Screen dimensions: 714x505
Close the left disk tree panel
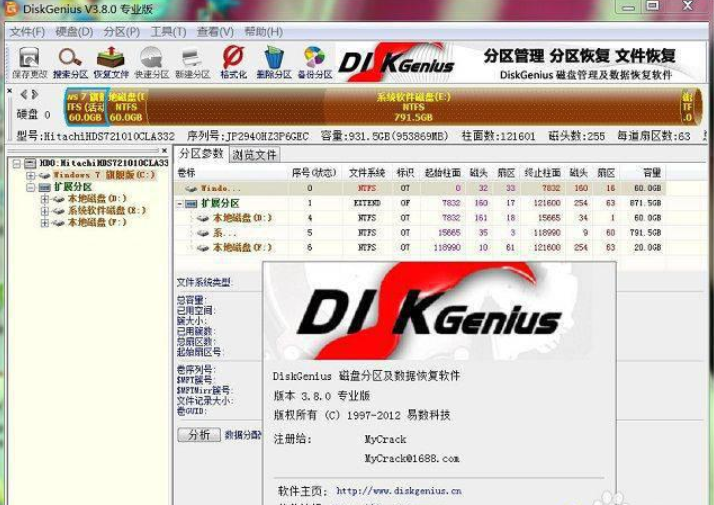163,152
